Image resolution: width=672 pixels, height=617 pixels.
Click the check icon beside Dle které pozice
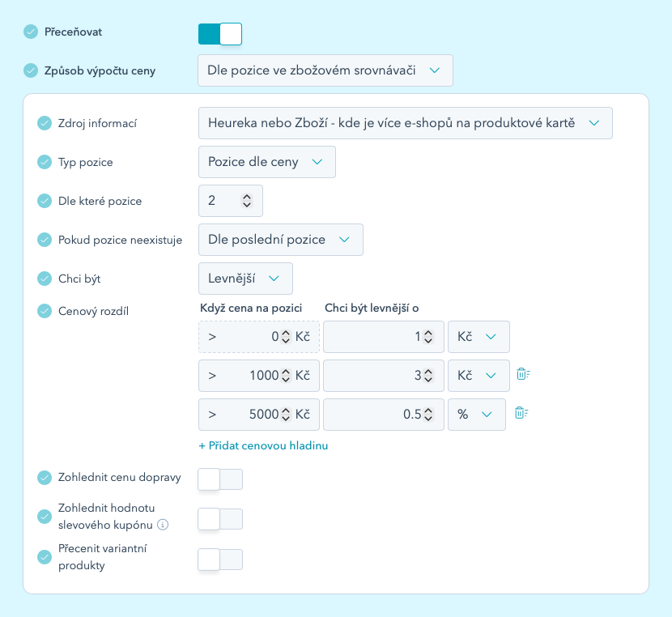click(x=45, y=201)
